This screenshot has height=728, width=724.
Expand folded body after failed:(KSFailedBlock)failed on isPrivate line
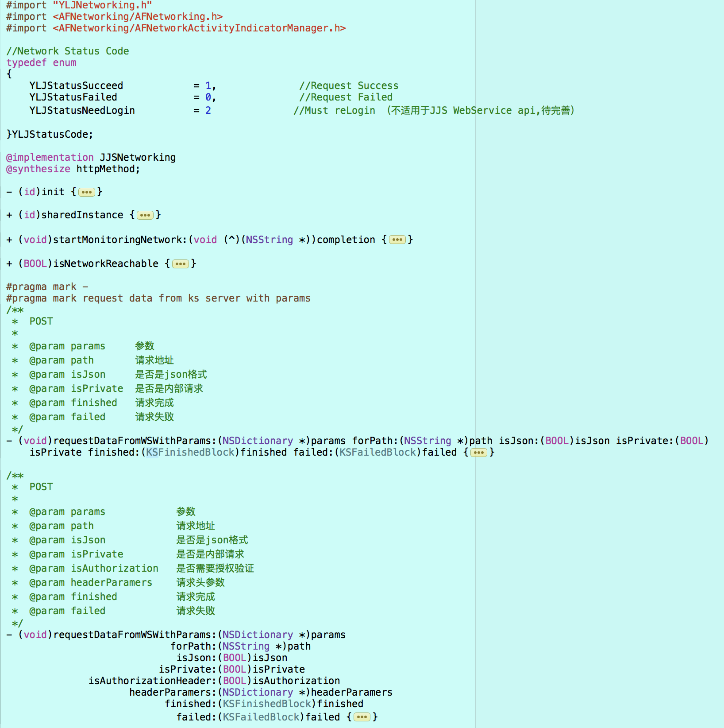[x=479, y=453]
